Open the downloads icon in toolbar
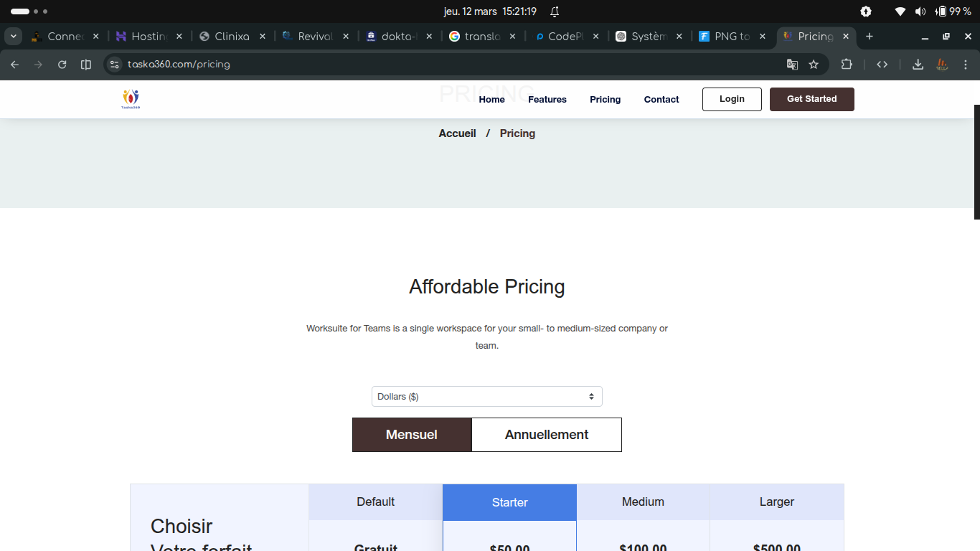 tap(918, 65)
